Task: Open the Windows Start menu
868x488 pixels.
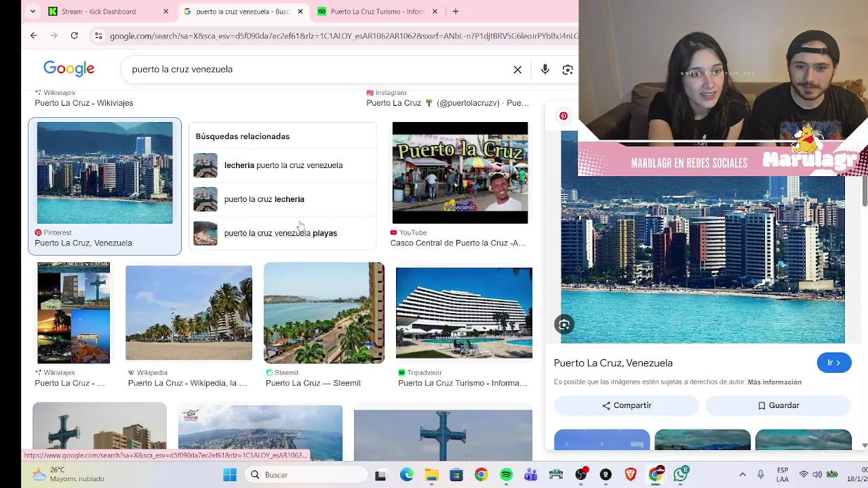Action: (230, 474)
